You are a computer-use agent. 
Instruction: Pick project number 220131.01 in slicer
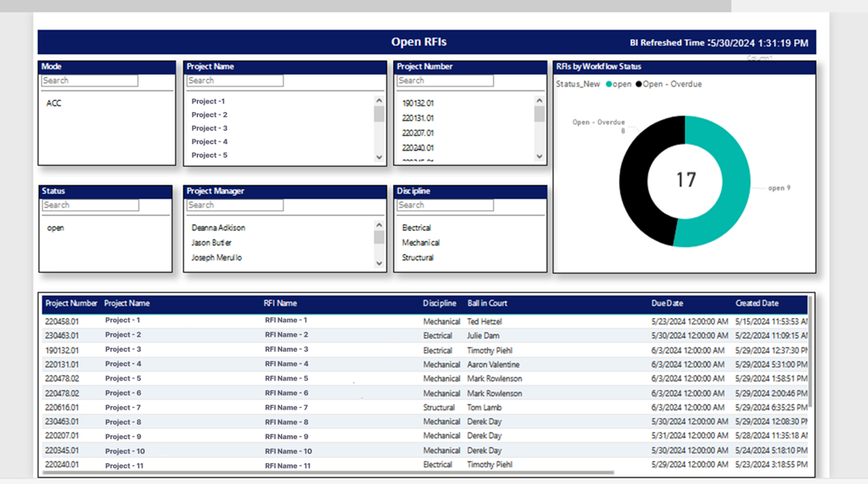point(417,118)
